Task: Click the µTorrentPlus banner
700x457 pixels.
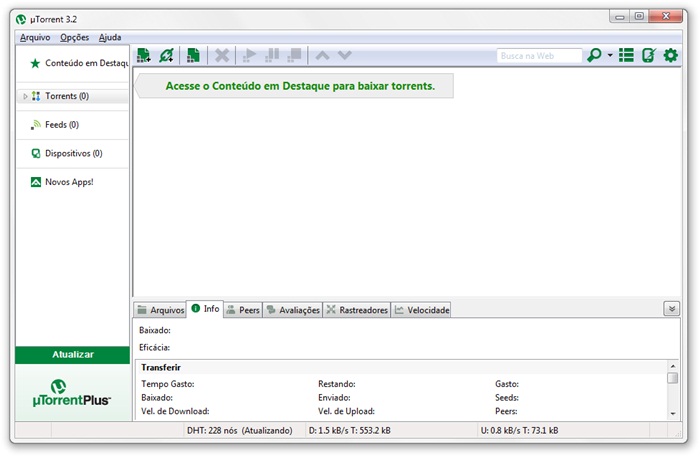Action: pyautogui.click(x=73, y=393)
